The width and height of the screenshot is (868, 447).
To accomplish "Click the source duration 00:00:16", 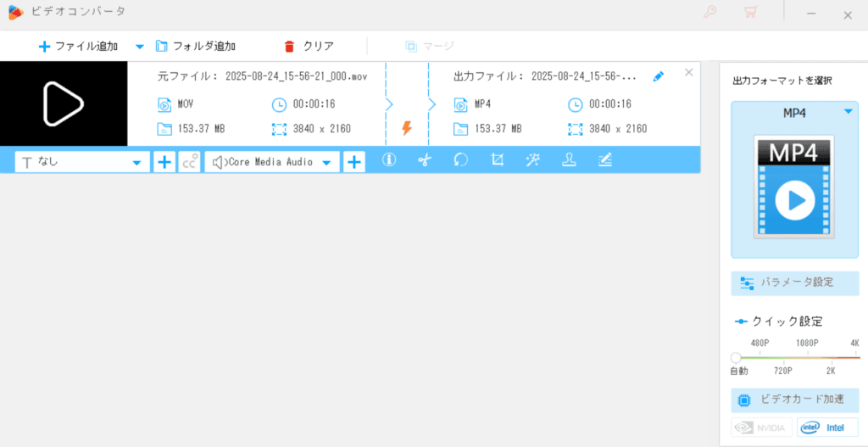I will pyautogui.click(x=314, y=103).
